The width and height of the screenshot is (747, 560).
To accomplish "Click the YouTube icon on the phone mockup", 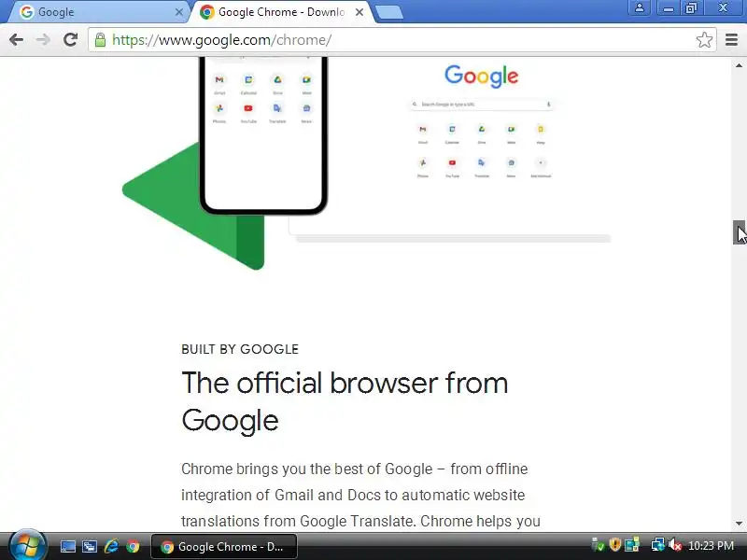I will click(248, 108).
